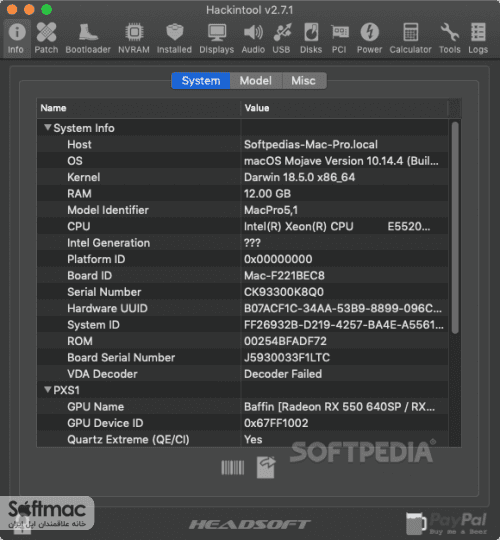Image resolution: width=500 pixels, height=540 pixels.
Task: Collapse the PXS1 tree group
Action: click(x=48, y=390)
